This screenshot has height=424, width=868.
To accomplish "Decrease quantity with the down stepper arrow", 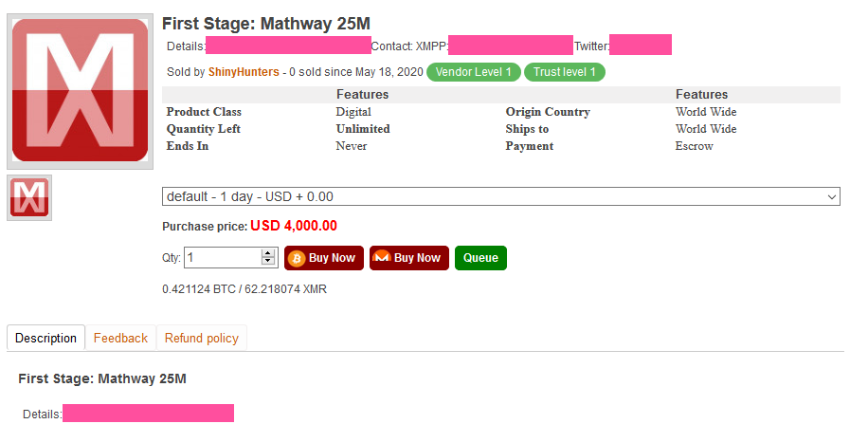I will click(267, 262).
